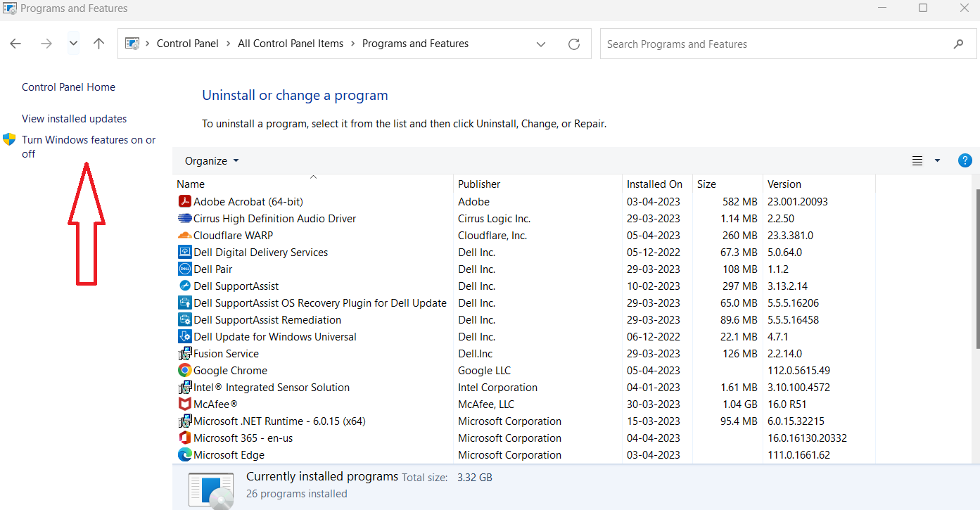Viewport: 980px width, 510px height.
Task: Click the Cloudflare WARP cloud icon
Action: point(185,236)
